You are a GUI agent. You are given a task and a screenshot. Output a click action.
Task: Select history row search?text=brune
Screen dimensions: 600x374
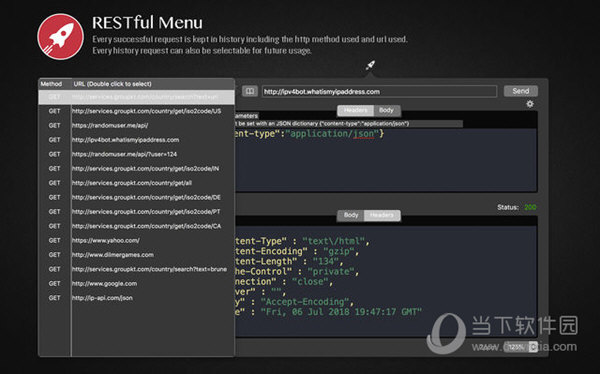click(137, 269)
